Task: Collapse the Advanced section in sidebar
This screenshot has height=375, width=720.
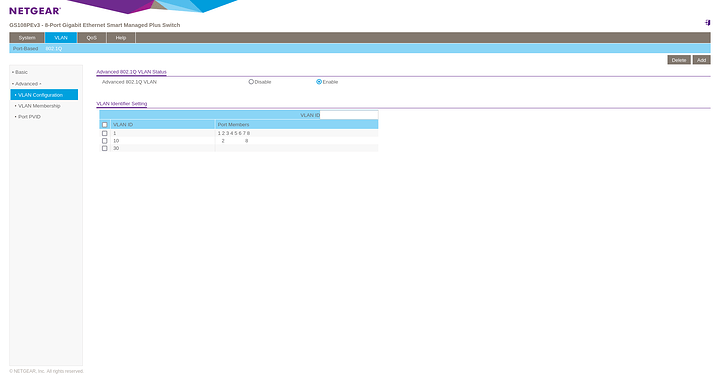Action: 27,84
